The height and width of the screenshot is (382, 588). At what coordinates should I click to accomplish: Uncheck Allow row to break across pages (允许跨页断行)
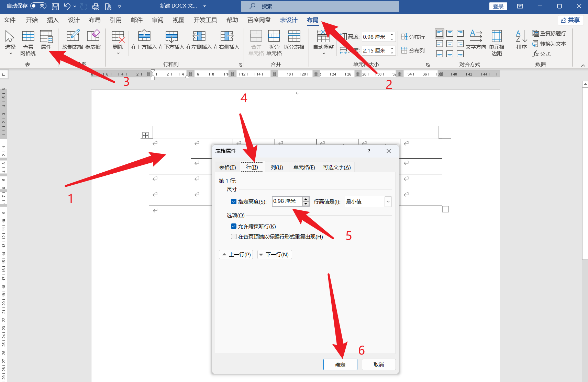click(x=234, y=226)
